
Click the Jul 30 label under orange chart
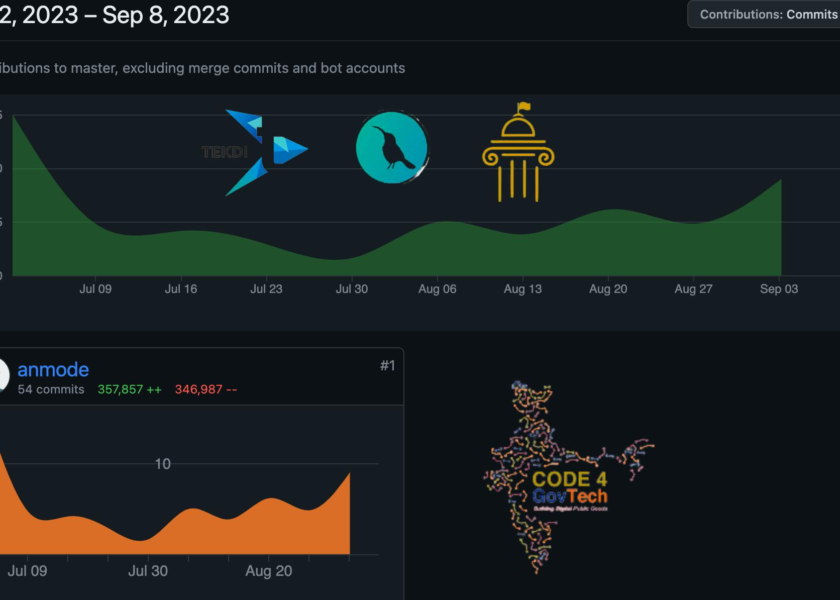(147, 572)
